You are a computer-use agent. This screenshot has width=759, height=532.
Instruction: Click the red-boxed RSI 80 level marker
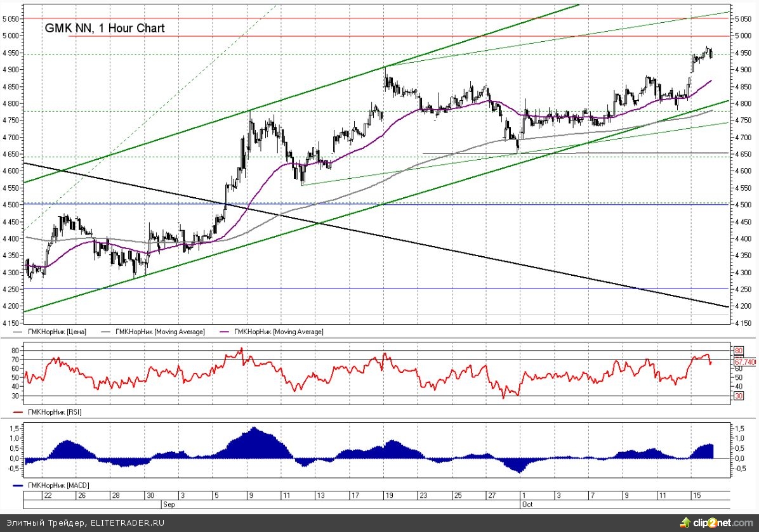738,350
